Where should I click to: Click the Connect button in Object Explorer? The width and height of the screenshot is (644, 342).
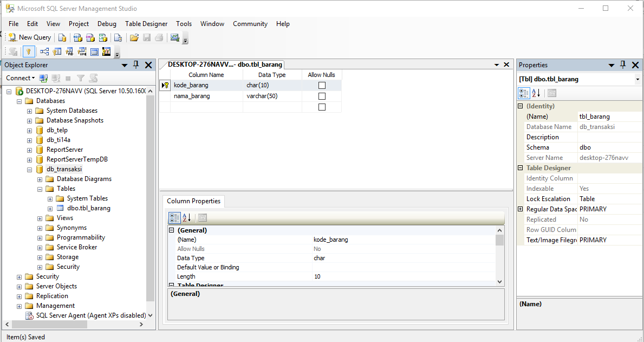click(x=18, y=78)
